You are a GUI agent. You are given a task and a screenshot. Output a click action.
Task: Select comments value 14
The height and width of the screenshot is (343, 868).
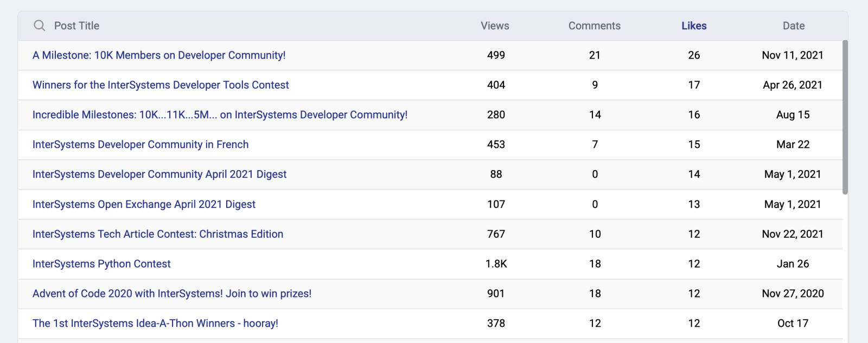pos(595,115)
